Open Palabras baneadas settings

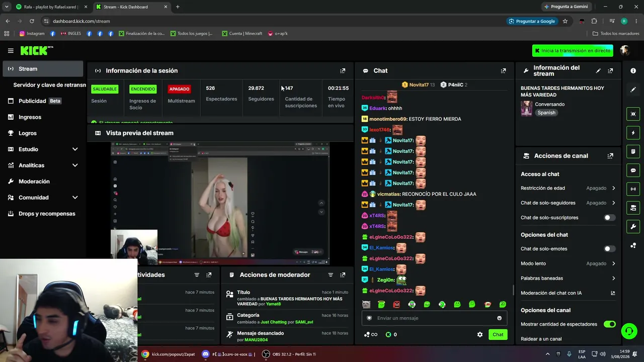(x=568, y=278)
